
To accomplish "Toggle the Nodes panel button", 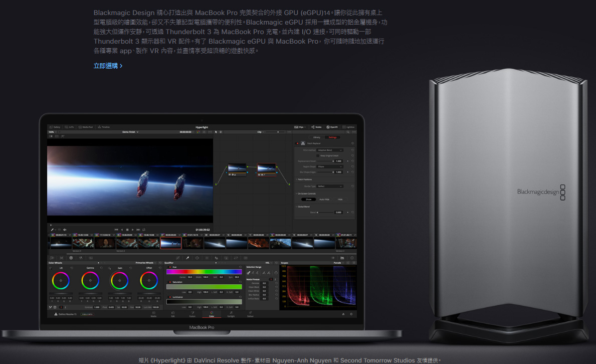I will tap(316, 127).
